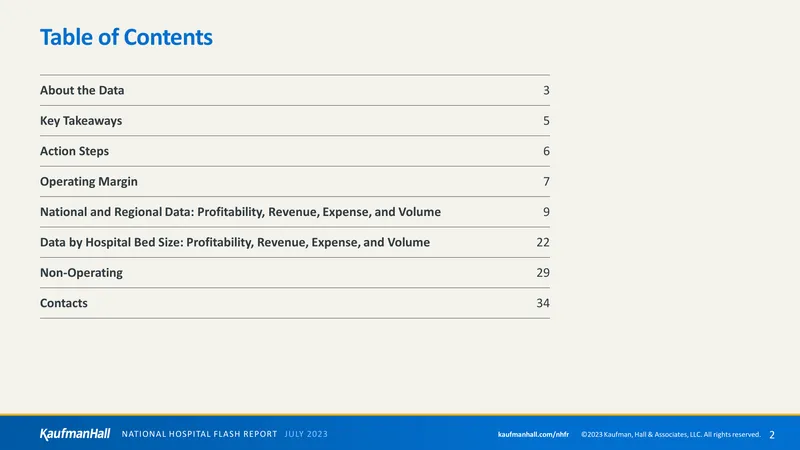Click the JULY 2023 footer label

click(x=306, y=434)
